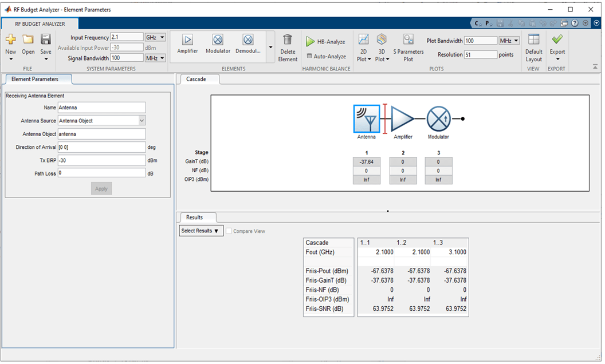Click the Input Frequency field
605x364 pixels.
click(x=127, y=37)
